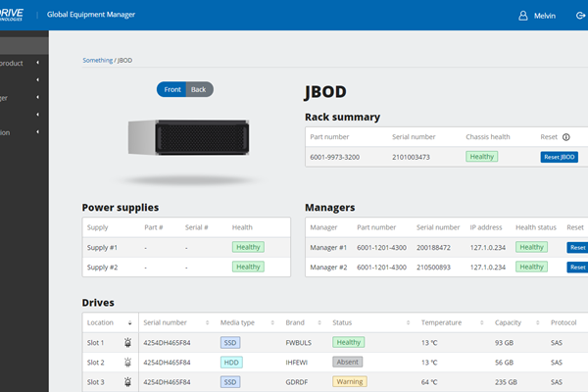Click the Reset info icon in Rack summary
The width and height of the screenshot is (588, 392).
pyautogui.click(x=565, y=137)
